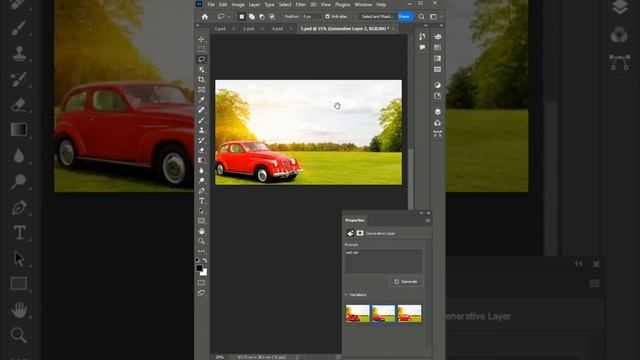
Task: Toggle Quick Mask mode
Action: [x=201, y=282]
